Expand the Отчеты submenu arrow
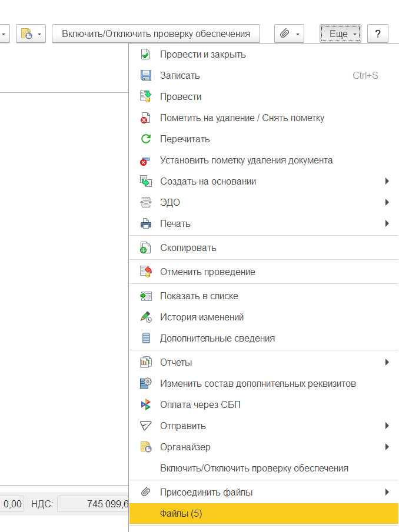This screenshot has height=532, width=399. click(x=387, y=363)
